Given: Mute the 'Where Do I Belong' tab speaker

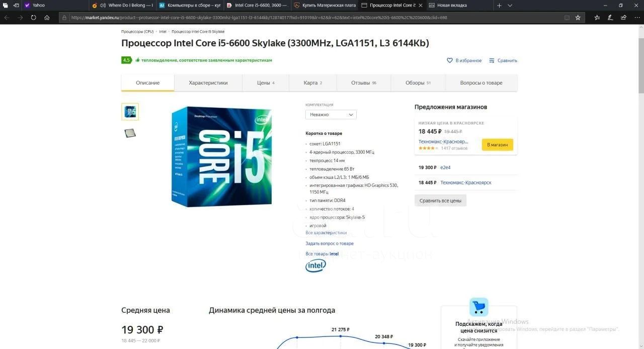Looking at the screenshot, I should coord(103,5).
